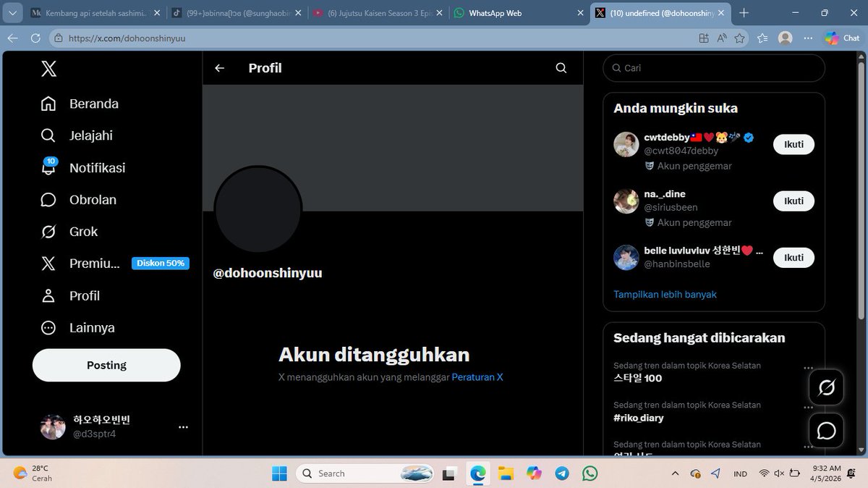Close the WhatsApp Web tab
Image resolution: width=868 pixels, height=488 pixels.
[580, 13]
